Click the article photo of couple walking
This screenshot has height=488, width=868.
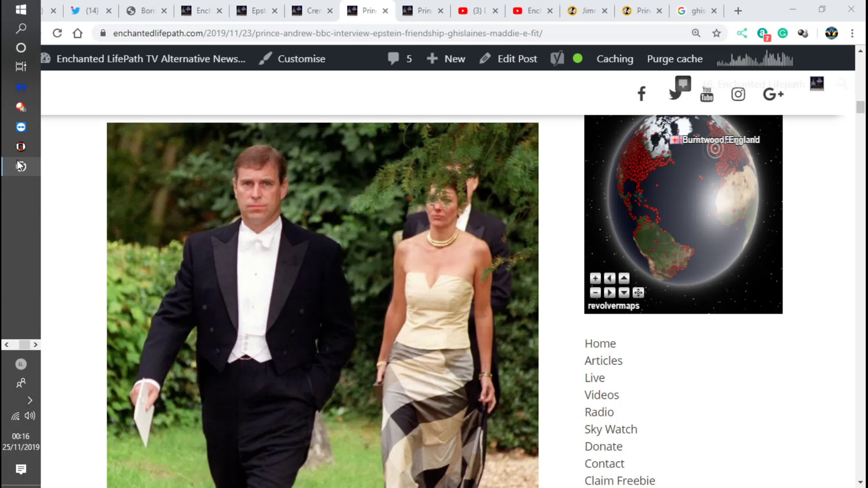tap(323, 305)
